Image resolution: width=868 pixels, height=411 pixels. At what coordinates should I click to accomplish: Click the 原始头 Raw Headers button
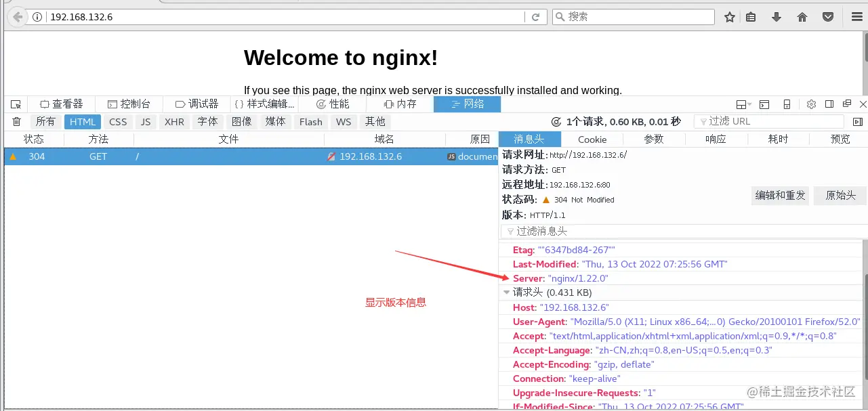[840, 196]
